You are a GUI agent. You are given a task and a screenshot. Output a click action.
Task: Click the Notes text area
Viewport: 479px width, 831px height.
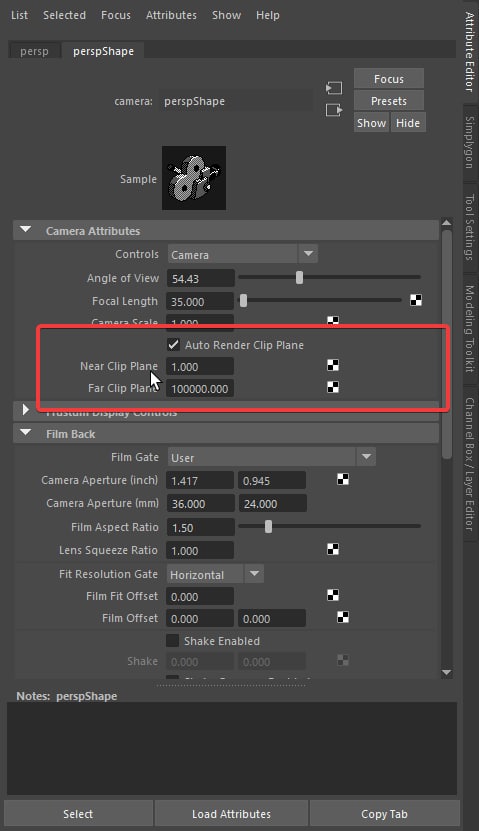(x=232, y=749)
